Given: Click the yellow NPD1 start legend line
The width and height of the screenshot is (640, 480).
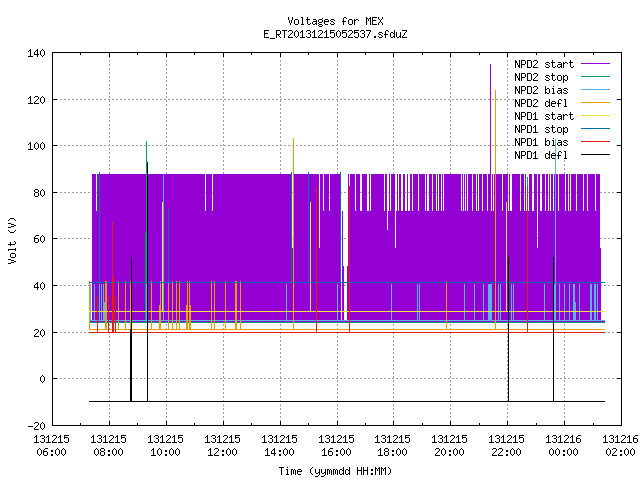Looking at the screenshot, I should (x=595, y=116).
